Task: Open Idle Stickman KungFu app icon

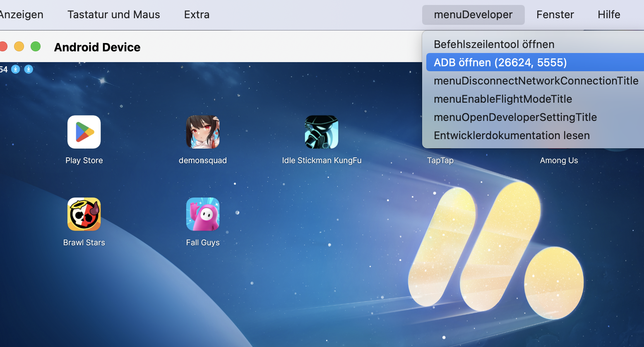Action: (321, 132)
